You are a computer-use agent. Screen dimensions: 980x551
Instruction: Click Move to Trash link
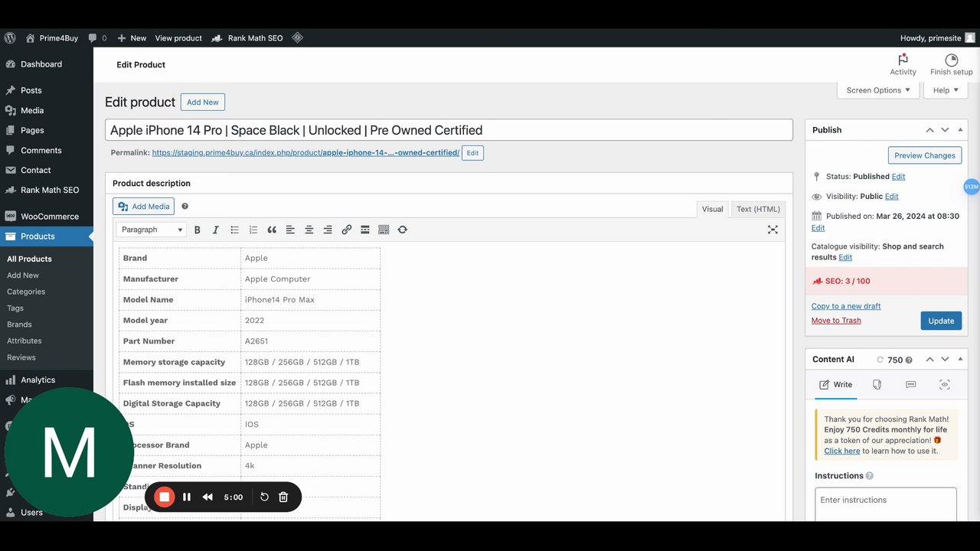(x=836, y=321)
